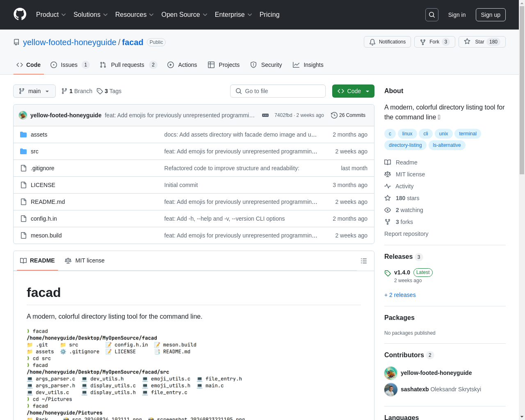Click the pulse icon beside Activity

click(388, 186)
